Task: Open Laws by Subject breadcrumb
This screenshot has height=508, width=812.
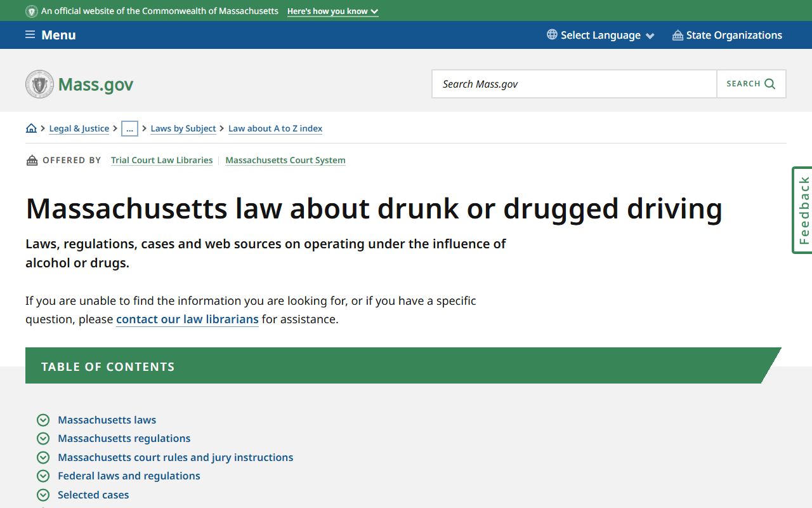Action: [x=183, y=128]
